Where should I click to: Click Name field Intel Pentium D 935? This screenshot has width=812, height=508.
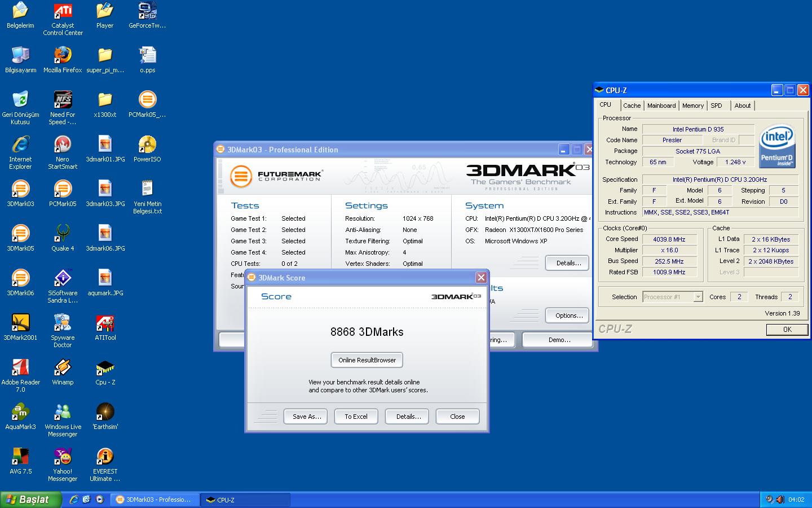pos(698,129)
